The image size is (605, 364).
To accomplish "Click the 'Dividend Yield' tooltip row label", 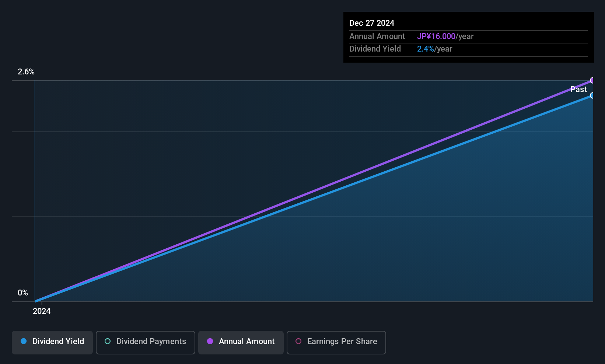I will pyautogui.click(x=375, y=49).
